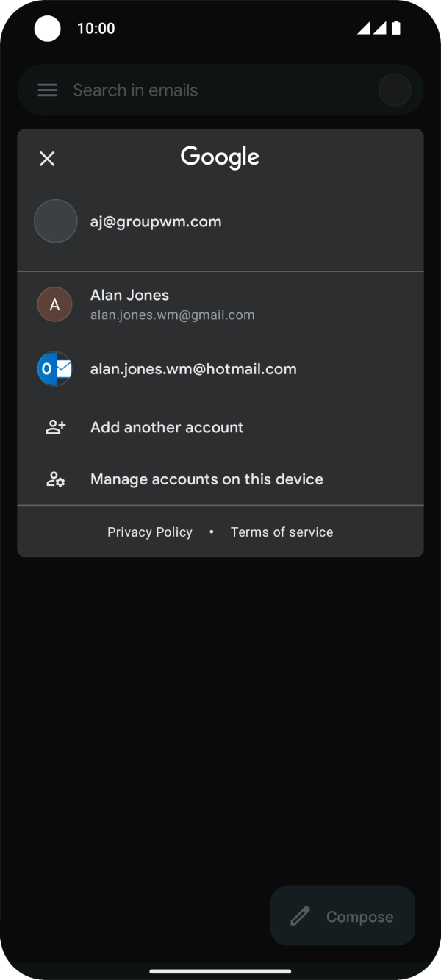This screenshot has height=980, width=441.
Task: Switch to alan.jones.wm@gmail.com account
Action: click(220, 304)
